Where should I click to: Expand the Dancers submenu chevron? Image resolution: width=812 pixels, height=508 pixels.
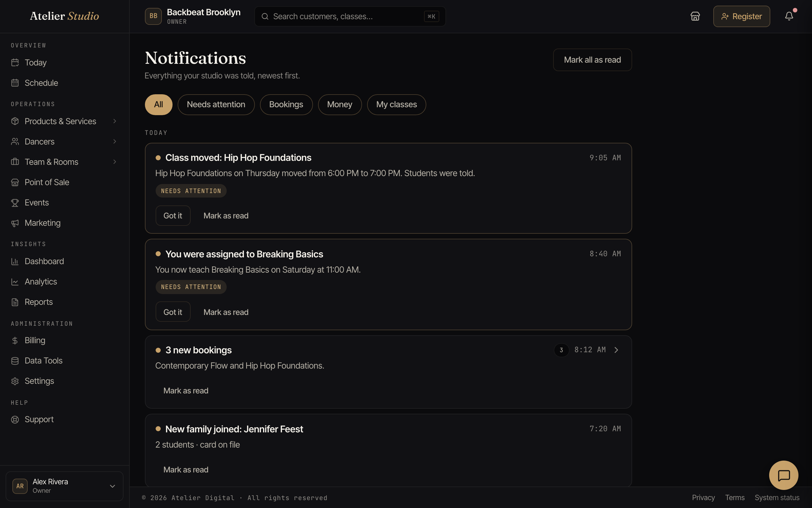(x=115, y=141)
